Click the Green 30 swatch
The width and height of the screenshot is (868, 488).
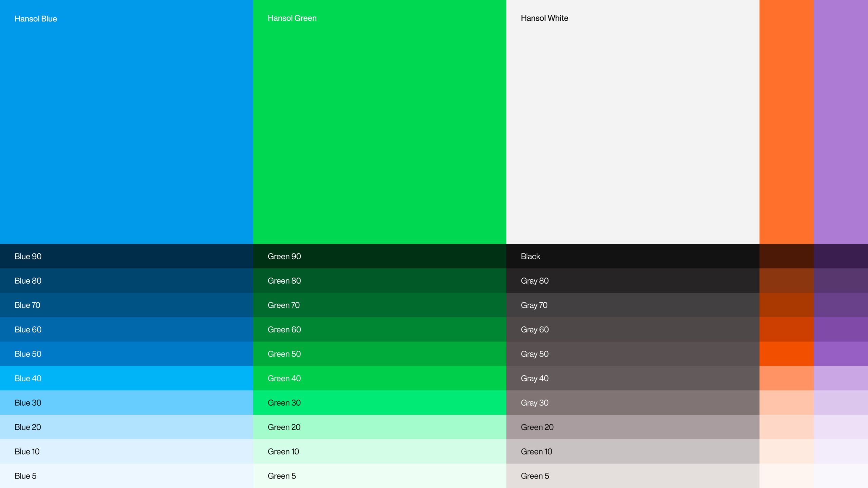(x=379, y=403)
